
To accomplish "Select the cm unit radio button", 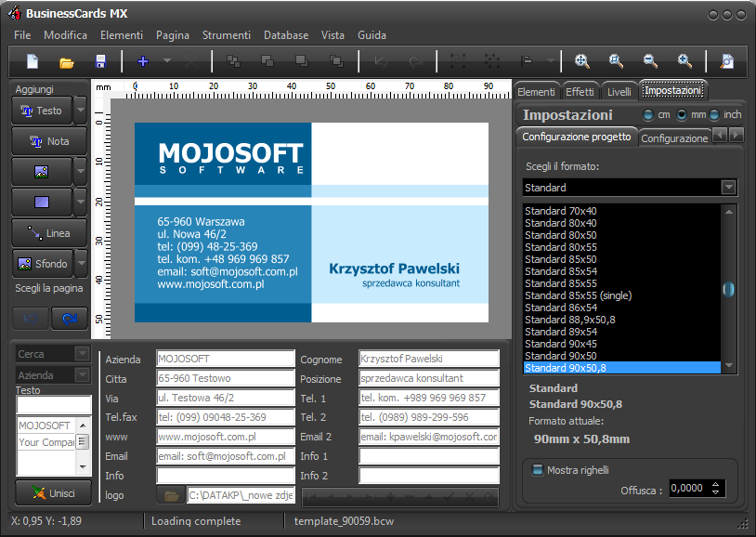I will pos(648,115).
